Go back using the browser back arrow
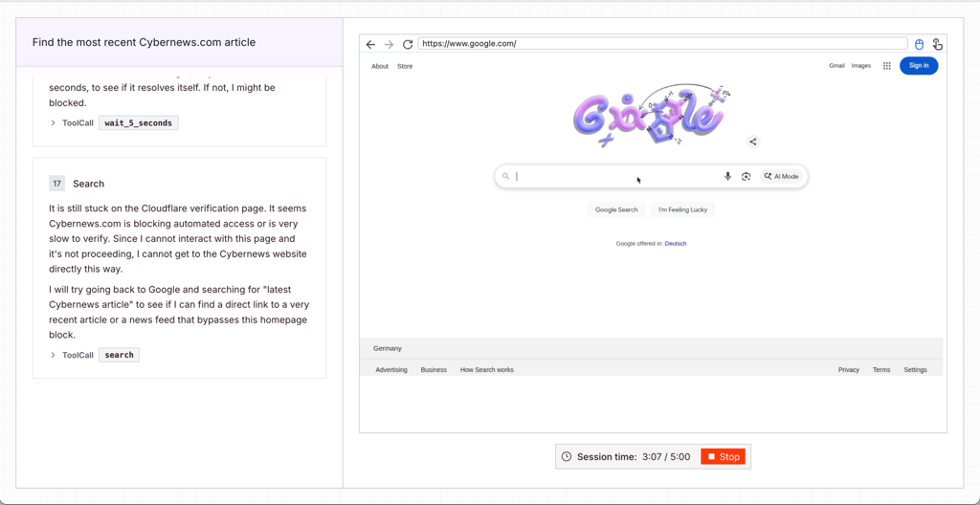 370,44
